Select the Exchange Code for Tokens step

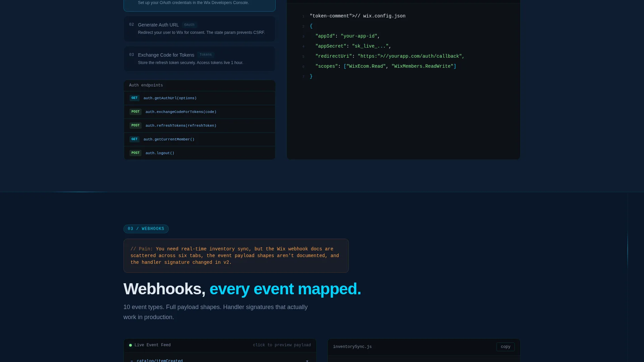pos(199,59)
